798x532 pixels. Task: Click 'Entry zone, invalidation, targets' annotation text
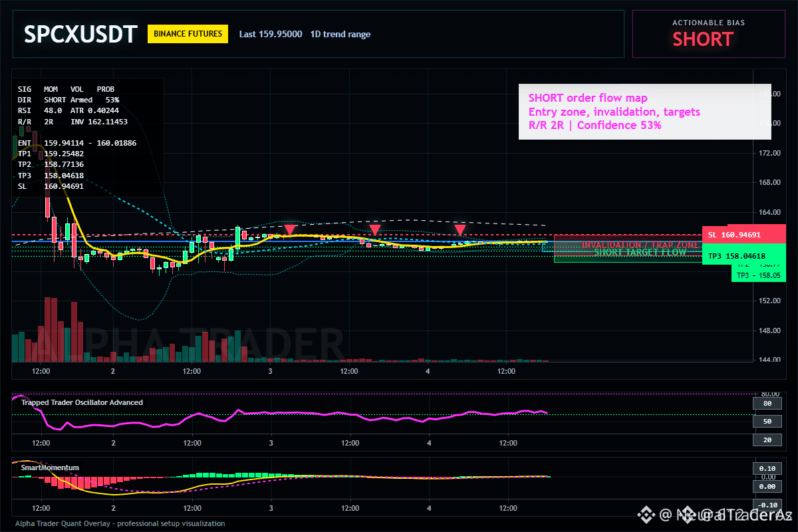pos(614,112)
